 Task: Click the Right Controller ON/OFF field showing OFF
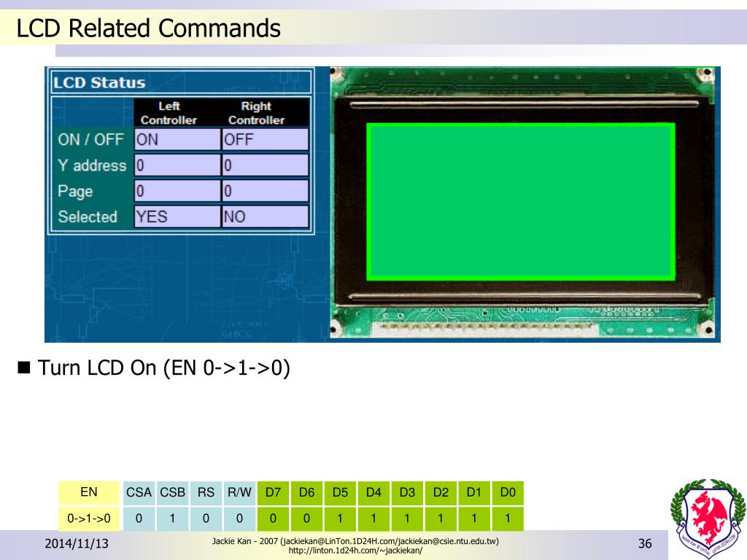coord(266,139)
